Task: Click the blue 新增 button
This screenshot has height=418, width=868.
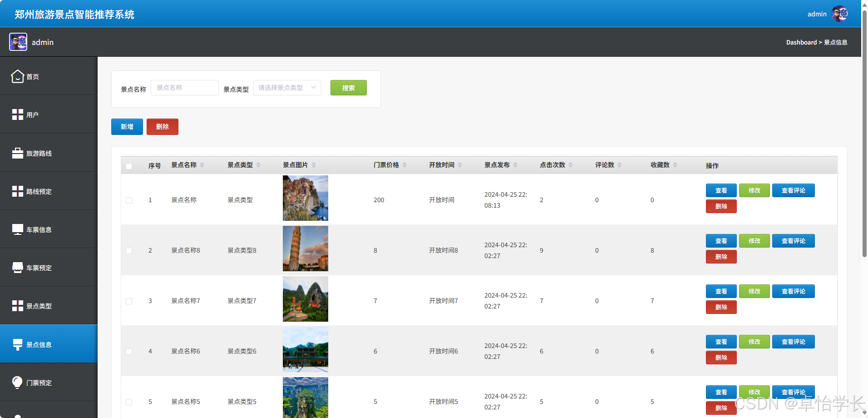Action: tap(127, 127)
